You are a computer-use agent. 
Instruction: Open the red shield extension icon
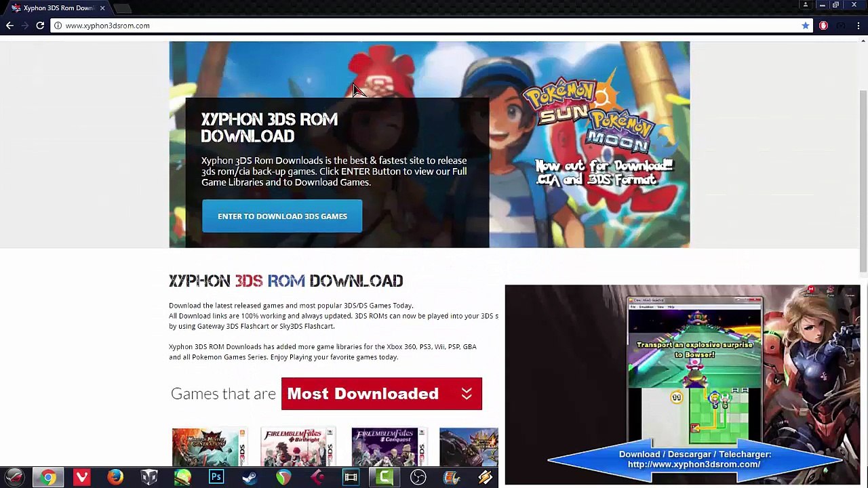823,26
